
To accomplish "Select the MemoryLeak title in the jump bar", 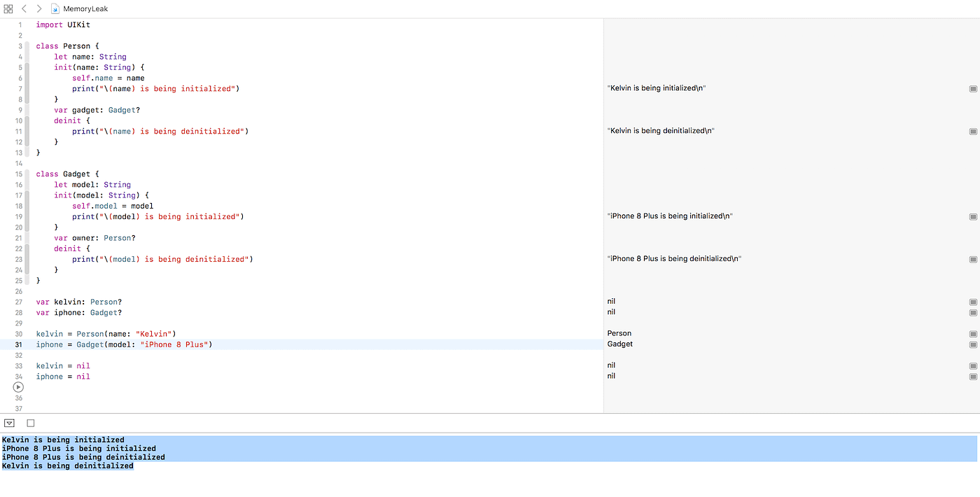I will point(84,8).
